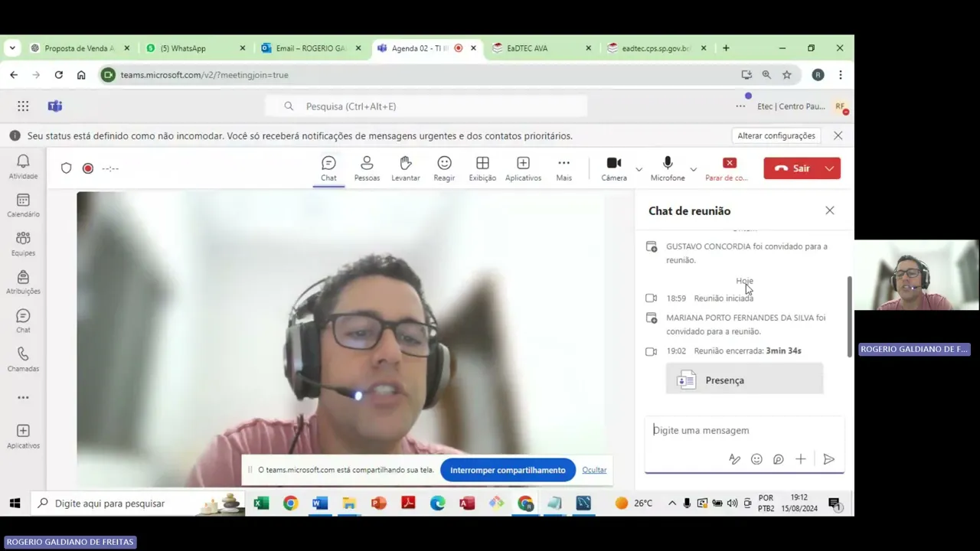Click the Teams logo icon
980x551 pixels.
[55, 106]
